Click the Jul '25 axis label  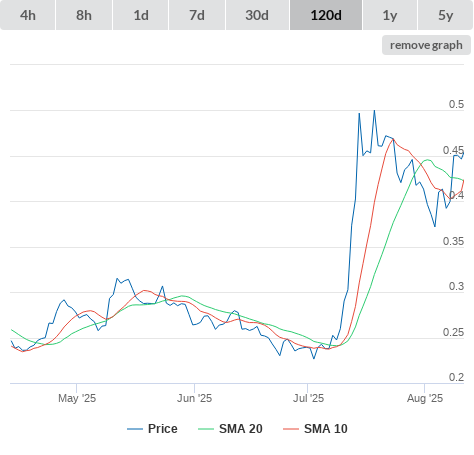point(308,398)
